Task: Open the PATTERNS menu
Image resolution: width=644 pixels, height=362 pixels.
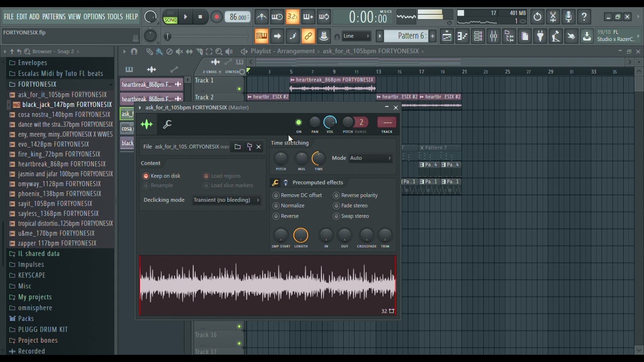Action: tap(54, 17)
